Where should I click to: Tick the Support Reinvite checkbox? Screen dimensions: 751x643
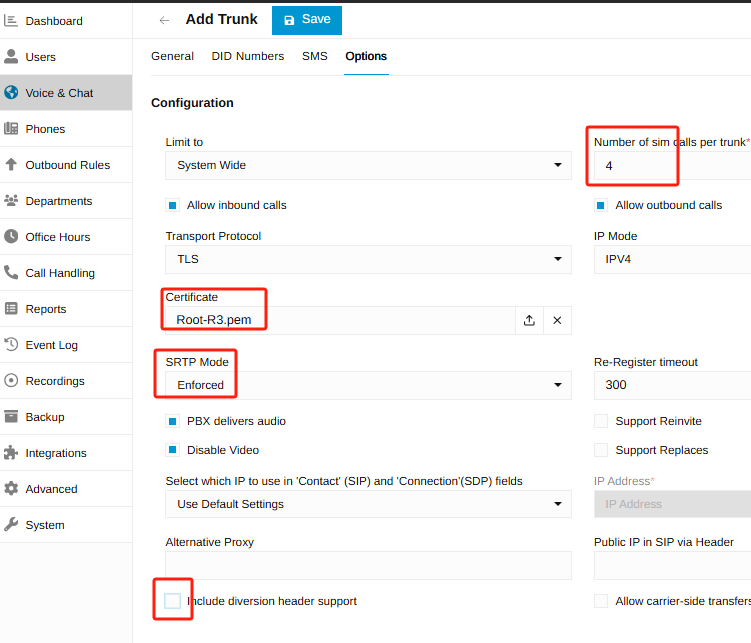pyautogui.click(x=601, y=421)
